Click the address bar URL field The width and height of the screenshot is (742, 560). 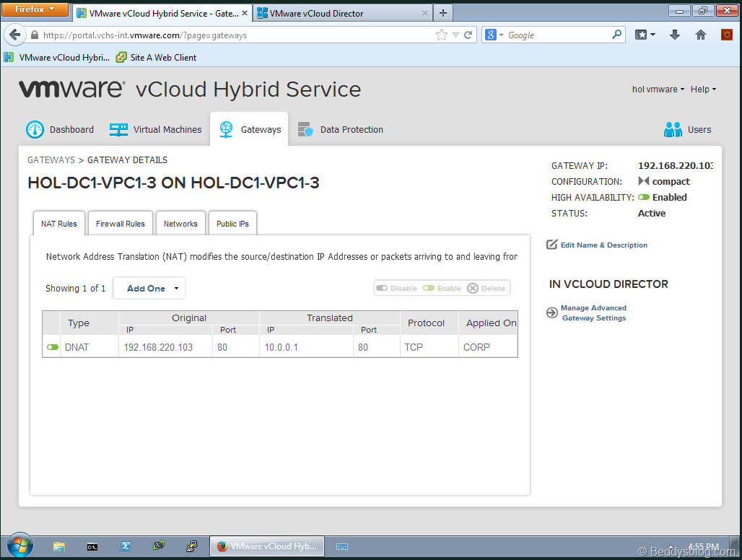(237, 35)
